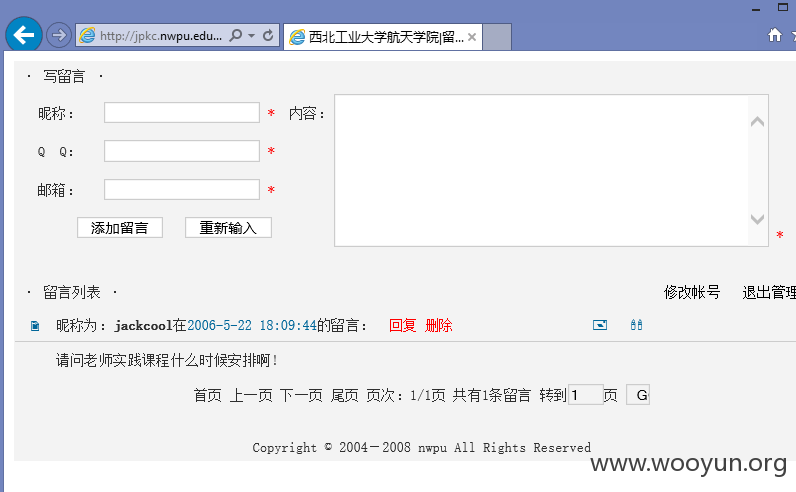This screenshot has width=796, height=492.
Task: Click the Internet Explorer icon in address bar
Action: pos(87,35)
